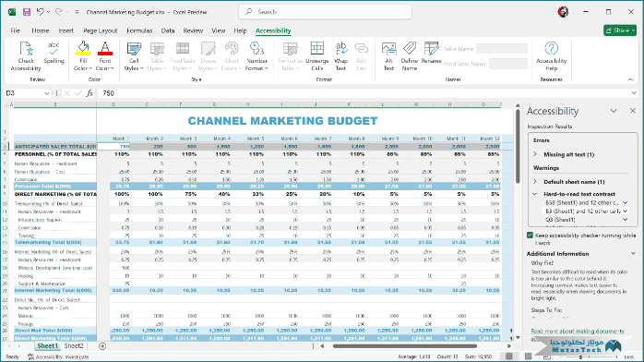Open the Undo history dropdown arrow
The image size is (644, 362).
49,12
